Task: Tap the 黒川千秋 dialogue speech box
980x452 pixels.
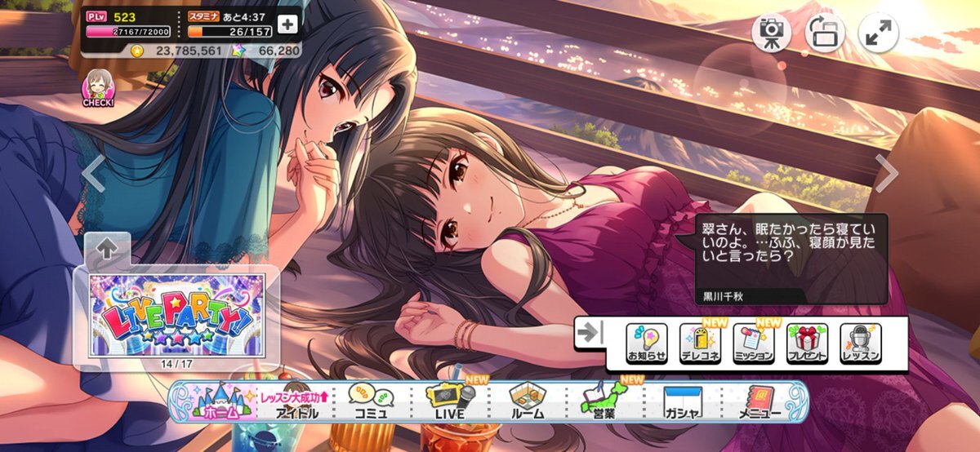Action: (x=791, y=259)
